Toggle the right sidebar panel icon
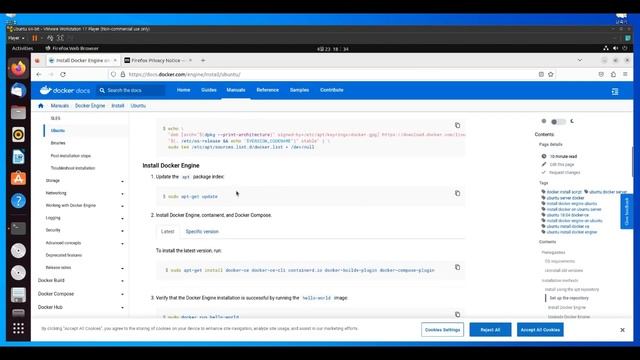640x360 pixels. (x=615, y=91)
